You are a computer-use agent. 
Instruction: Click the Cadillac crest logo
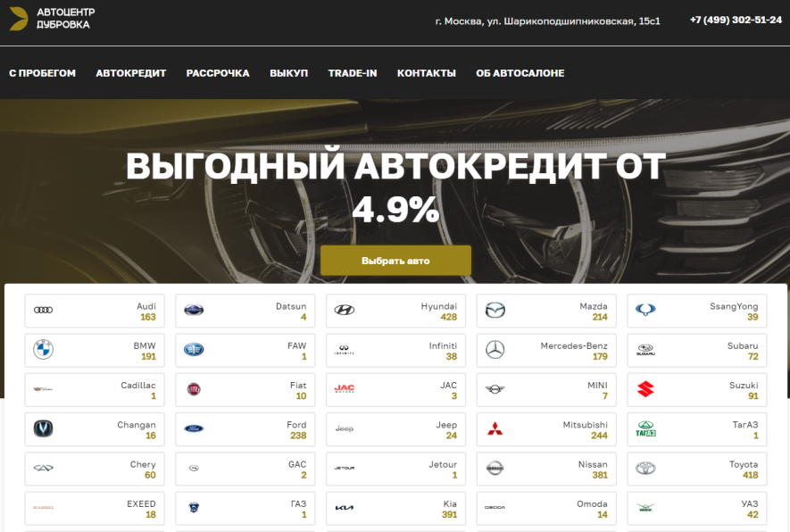[43, 389]
